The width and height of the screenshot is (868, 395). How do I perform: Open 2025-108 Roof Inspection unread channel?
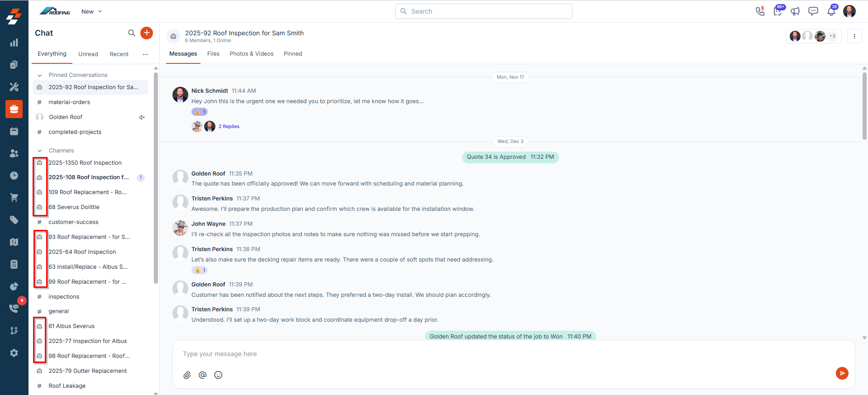(91, 177)
